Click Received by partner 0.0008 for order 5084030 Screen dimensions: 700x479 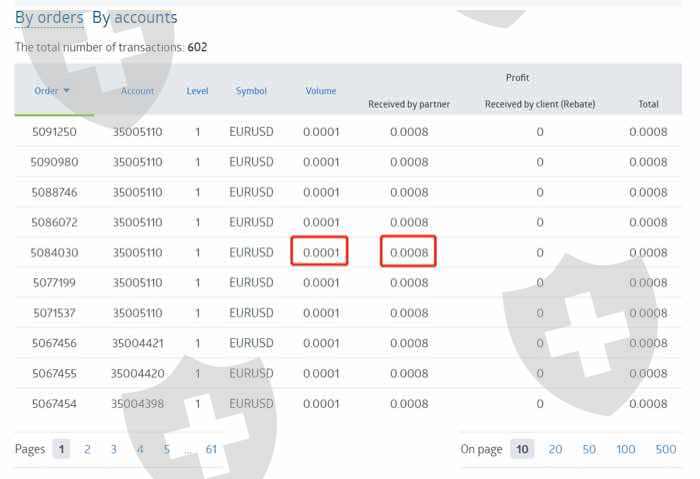pos(409,252)
